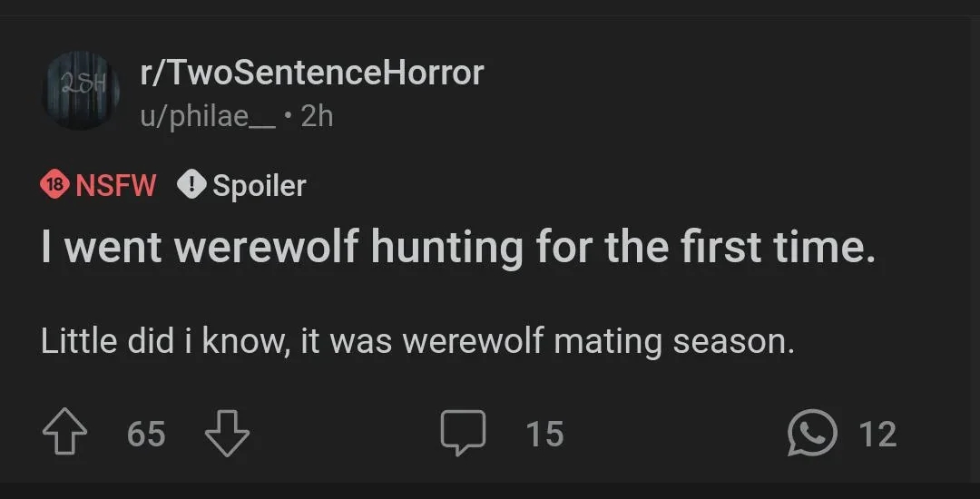Open the 2SH subreddit avatar
This screenshot has height=499, width=980.
[x=81, y=91]
